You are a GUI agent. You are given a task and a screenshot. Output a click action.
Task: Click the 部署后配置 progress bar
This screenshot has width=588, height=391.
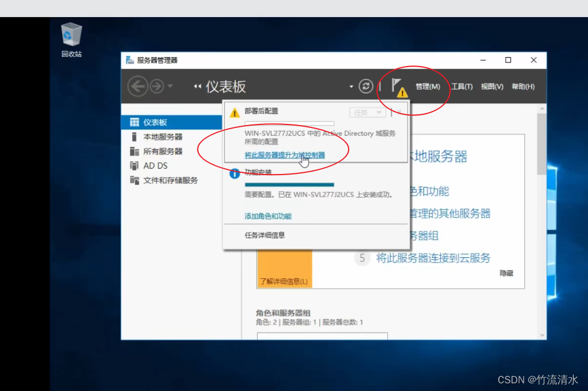pyautogui.click(x=289, y=123)
